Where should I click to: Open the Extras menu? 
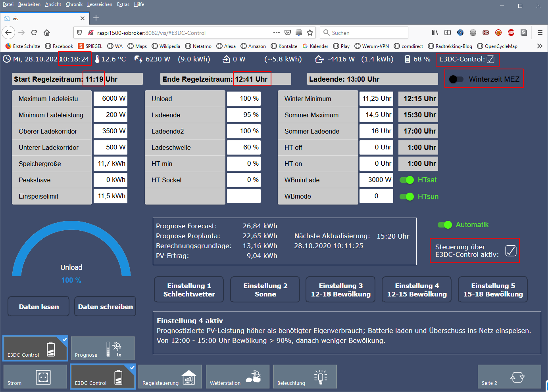(x=123, y=4)
